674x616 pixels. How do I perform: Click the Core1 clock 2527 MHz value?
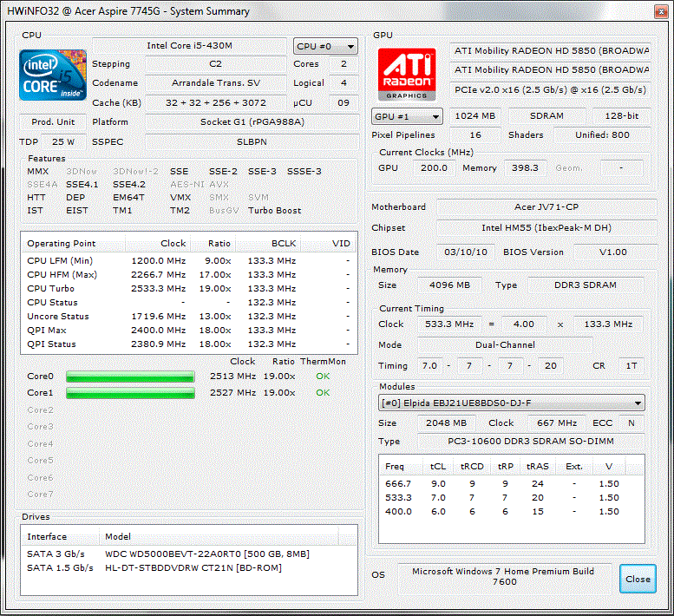click(232, 393)
